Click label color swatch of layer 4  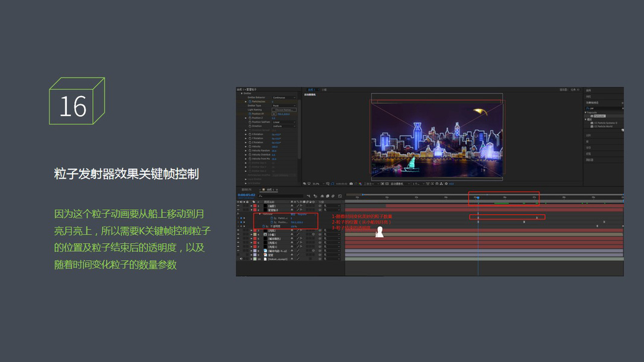(255, 234)
